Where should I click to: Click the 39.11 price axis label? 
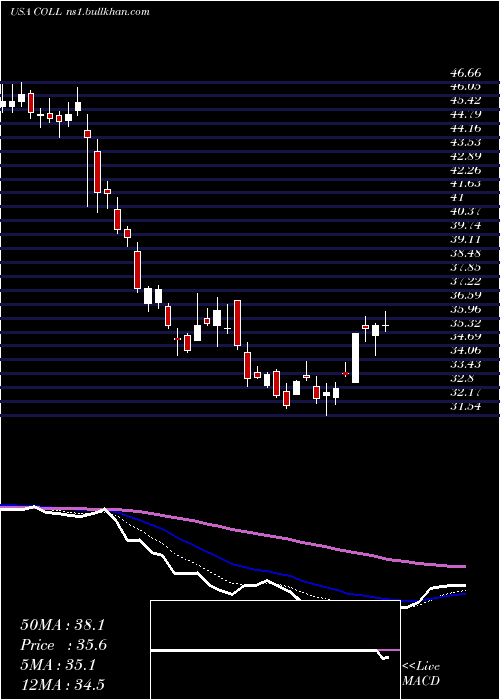(464, 239)
